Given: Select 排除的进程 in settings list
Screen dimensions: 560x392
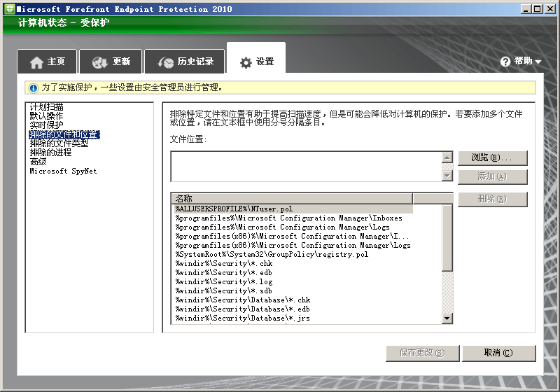Looking at the screenshot, I should 50,153.
